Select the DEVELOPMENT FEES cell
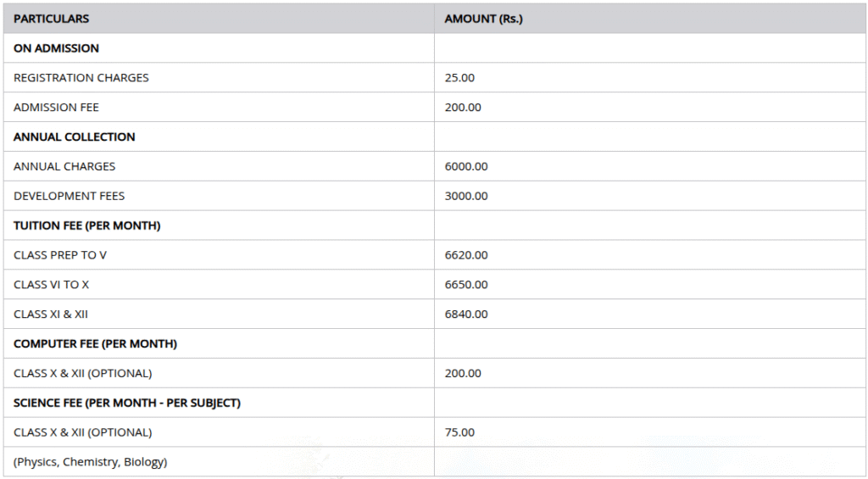Viewport: 868px width, 479px height. (69, 196)
